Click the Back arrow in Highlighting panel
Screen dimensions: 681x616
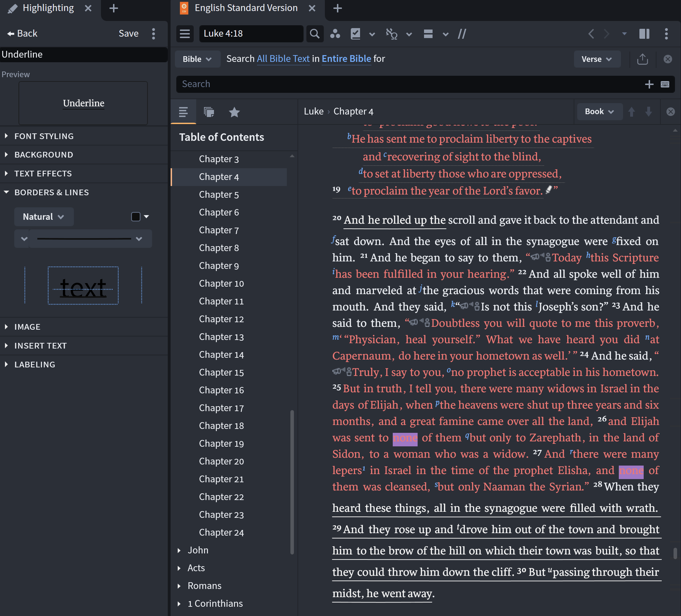click(22, 33)
